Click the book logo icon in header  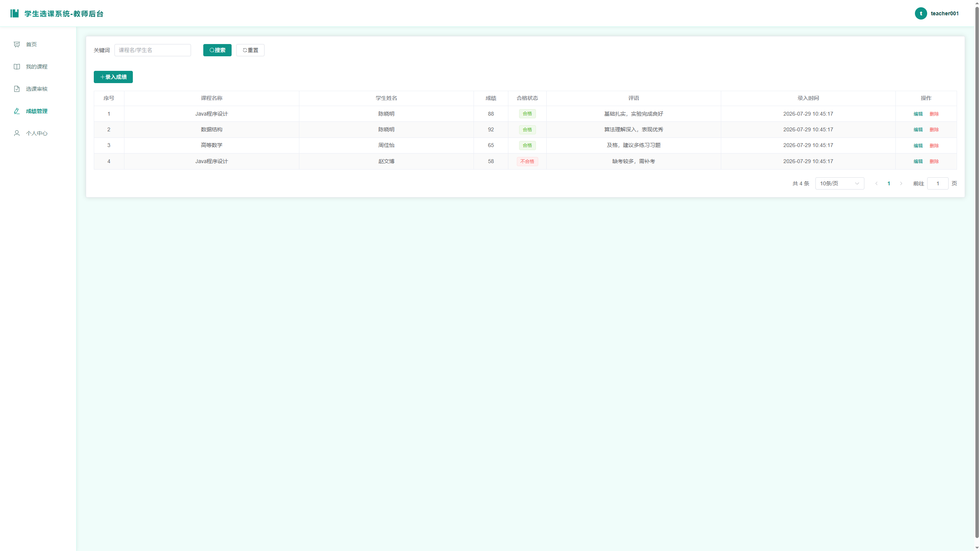pos(15,13)
